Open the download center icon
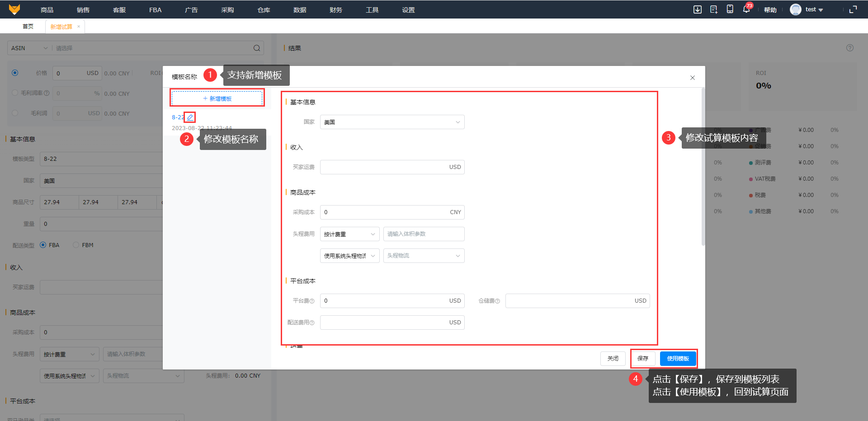 coord(698,9)
